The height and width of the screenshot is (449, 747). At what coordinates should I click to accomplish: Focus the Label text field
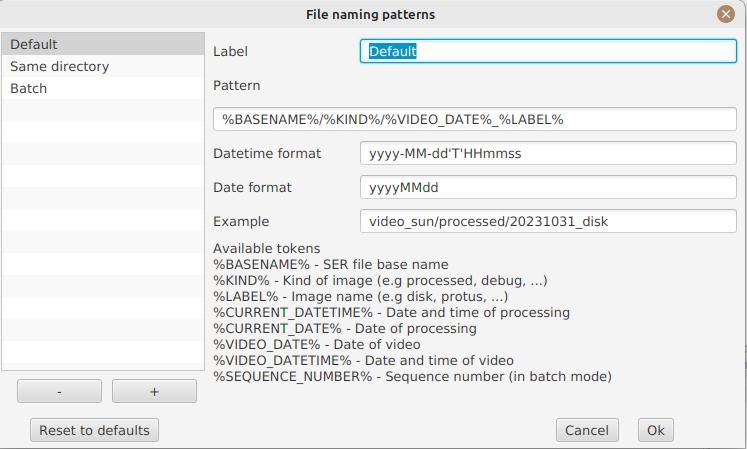point(547,51)
